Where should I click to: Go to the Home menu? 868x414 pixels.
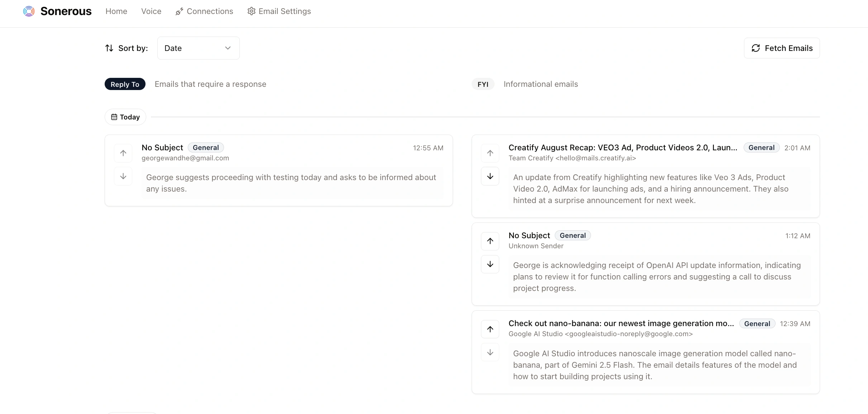[x=116, y=11]
